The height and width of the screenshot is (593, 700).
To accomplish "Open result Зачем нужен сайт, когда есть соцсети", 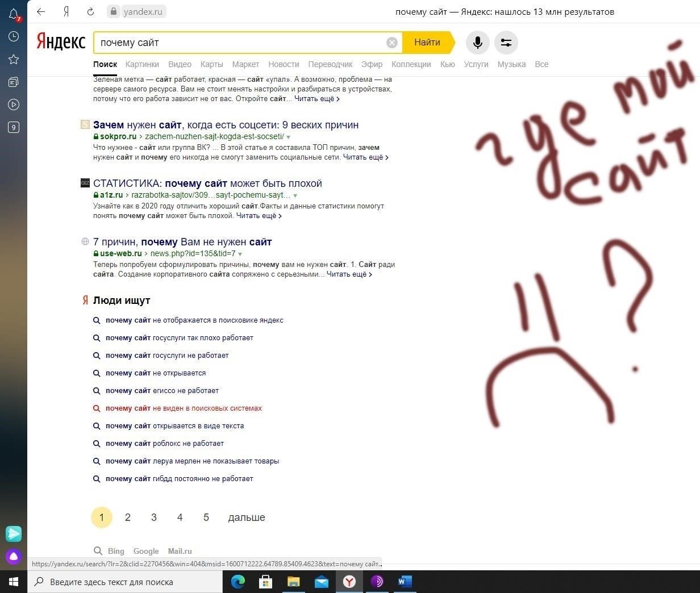I will (226, 125).
